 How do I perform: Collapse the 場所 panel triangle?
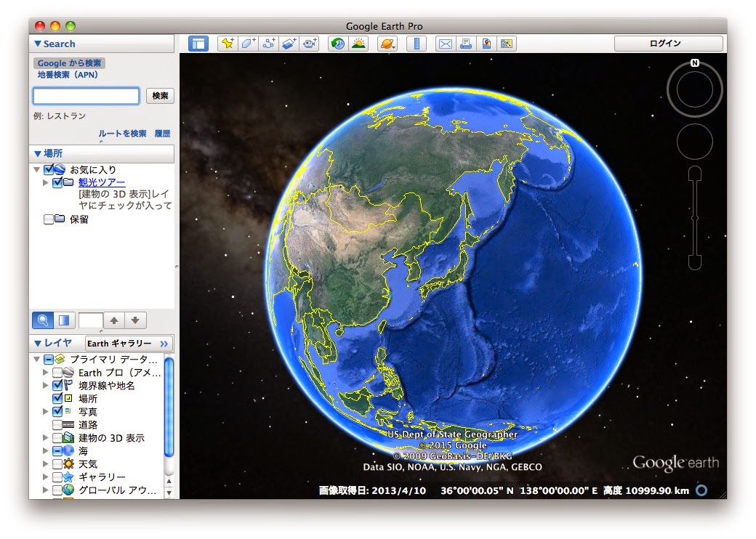click(37, 154)
